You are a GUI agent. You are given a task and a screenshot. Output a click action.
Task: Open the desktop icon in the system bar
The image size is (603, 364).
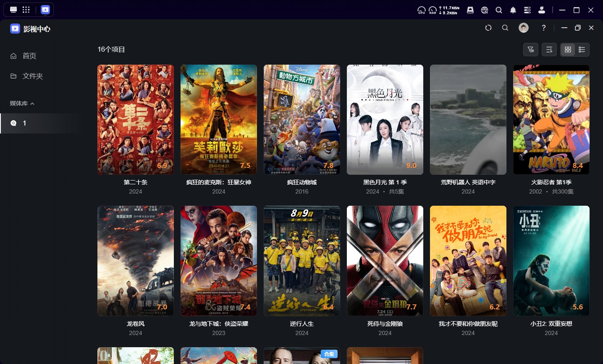click(13, 10)
